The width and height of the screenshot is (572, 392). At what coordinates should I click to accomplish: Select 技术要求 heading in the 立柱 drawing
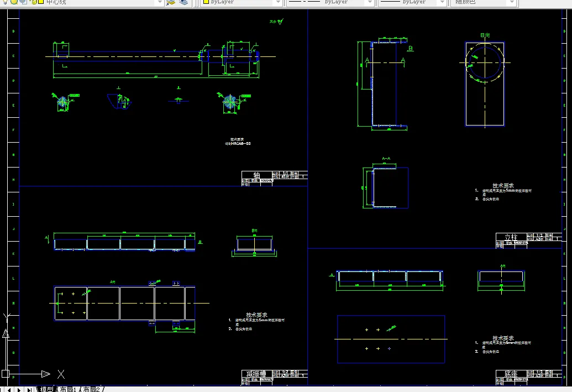click(x=503, y=185)
